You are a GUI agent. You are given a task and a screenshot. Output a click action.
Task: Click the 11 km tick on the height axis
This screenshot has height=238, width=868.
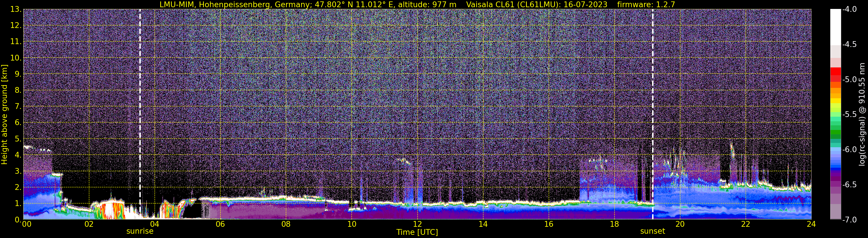pyautogui.click(x=15, y=41)
